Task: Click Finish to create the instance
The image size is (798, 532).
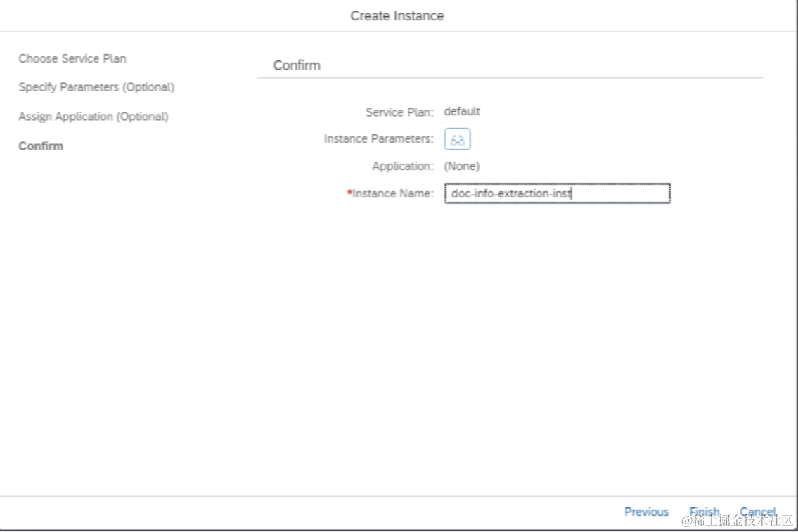Action: click(704, 512)
